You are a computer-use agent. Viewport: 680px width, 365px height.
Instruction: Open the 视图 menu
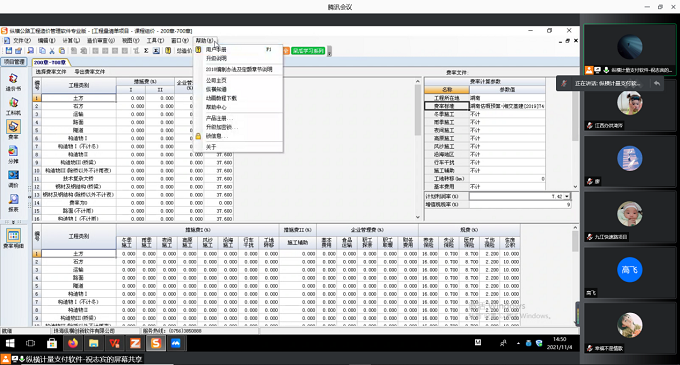tap(130, 40)
